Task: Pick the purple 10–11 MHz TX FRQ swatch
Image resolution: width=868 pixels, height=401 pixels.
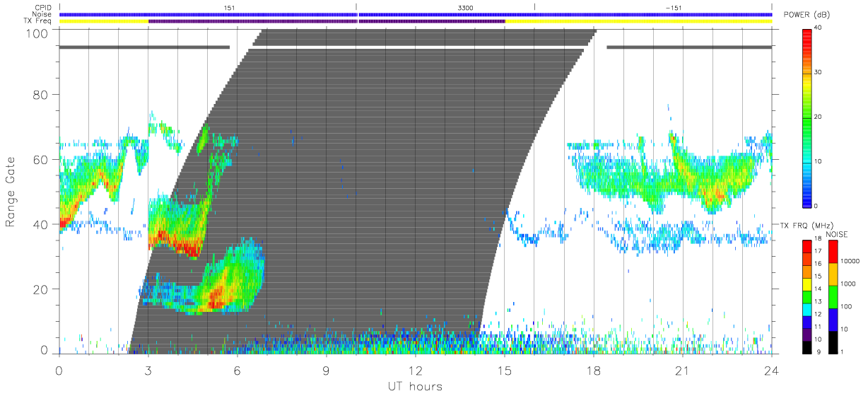Action: pos(807,333)
